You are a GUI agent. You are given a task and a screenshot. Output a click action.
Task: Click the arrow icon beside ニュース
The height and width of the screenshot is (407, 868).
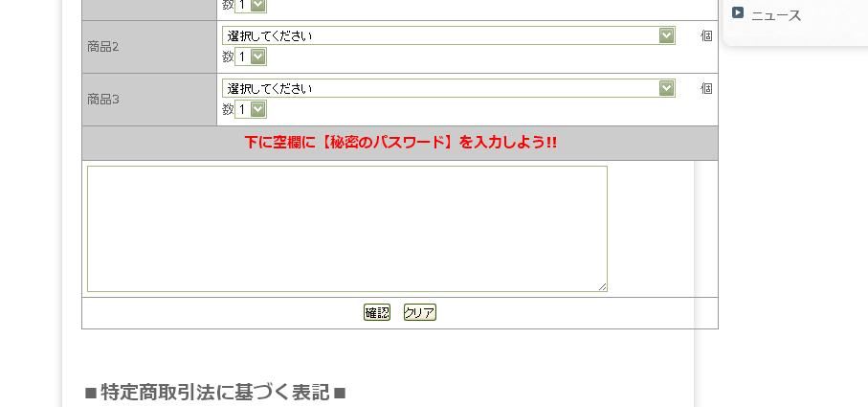coord(738,13)
